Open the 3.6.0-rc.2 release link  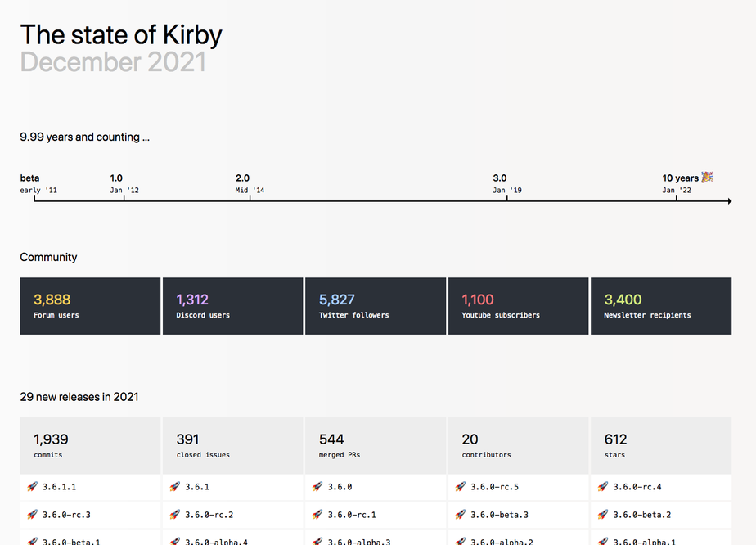tap(209, 515)
